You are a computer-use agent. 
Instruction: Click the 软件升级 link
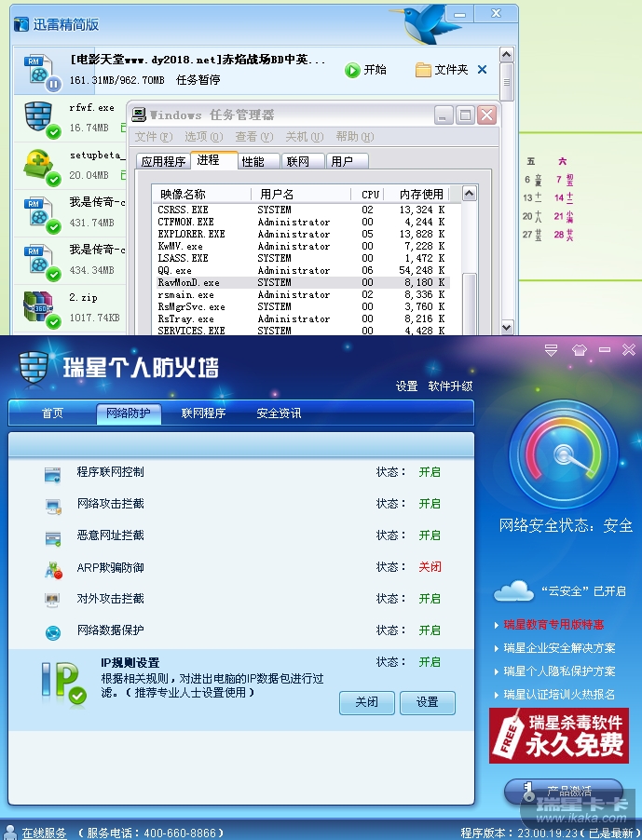click(x=450, y=386)
